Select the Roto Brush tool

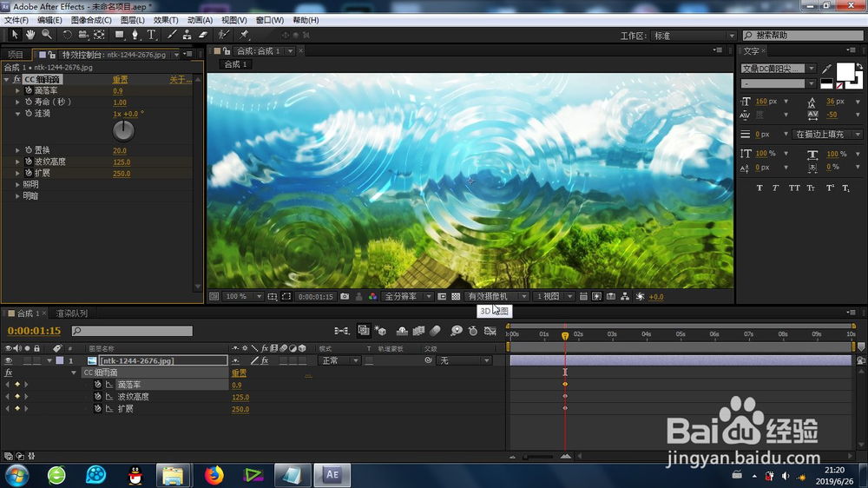[x=224, y=35]
